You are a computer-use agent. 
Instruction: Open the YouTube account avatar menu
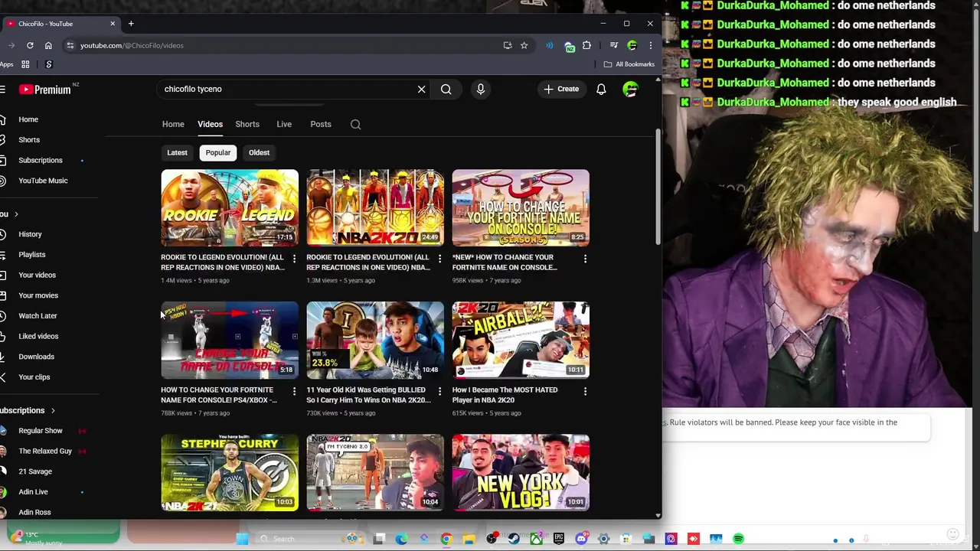(630, 90)
